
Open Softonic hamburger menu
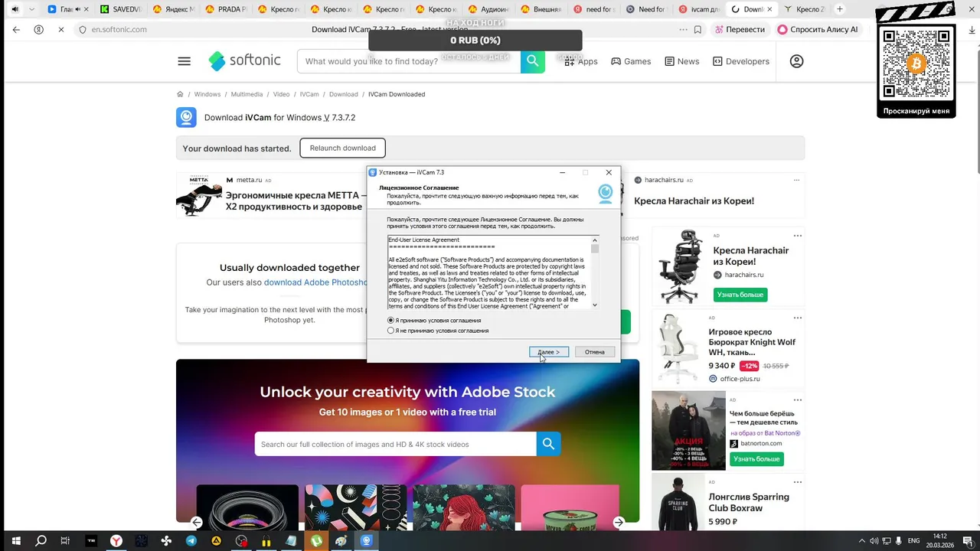click(x=184, y=61)
